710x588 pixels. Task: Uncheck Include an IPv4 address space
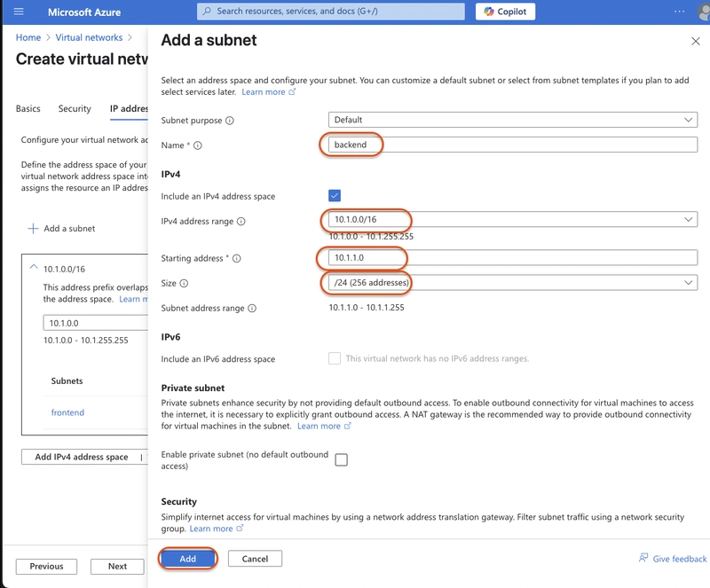[335, 195]
